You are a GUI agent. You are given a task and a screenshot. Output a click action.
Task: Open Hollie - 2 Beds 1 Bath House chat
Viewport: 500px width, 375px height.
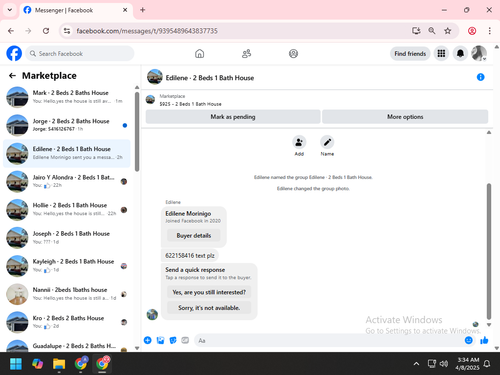pos(67,210)
